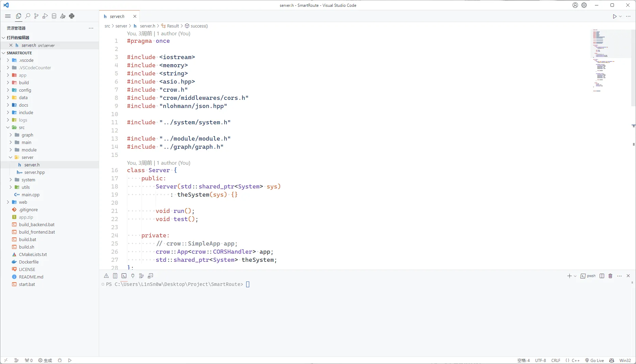Open Settings via the gear icon
Viewport: 636px width, 364px height.
(x=584, y=5)
